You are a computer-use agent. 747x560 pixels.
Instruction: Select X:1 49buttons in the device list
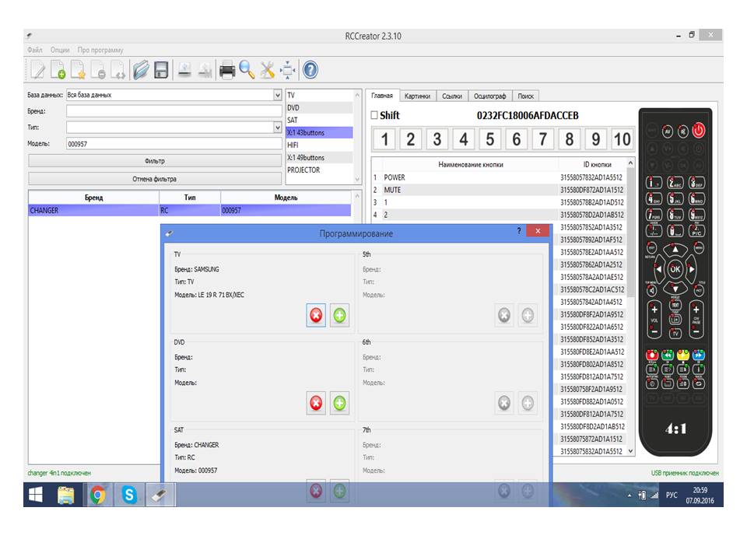(x=319, y=158)
